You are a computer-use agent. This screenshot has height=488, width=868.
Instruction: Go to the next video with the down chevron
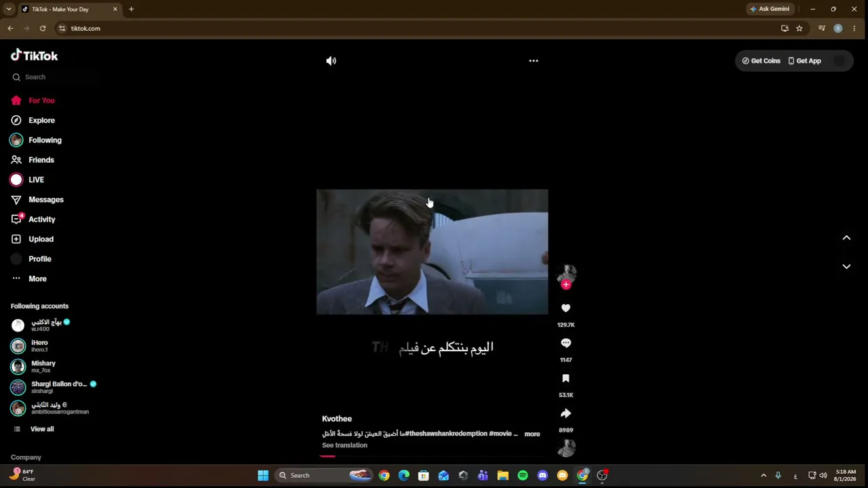pyautogui.click(x=846, y=266)
